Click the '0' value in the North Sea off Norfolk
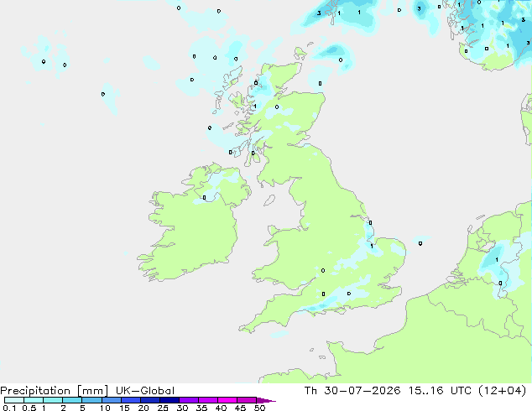The image size is (532, 411). (x=420, y=243)
